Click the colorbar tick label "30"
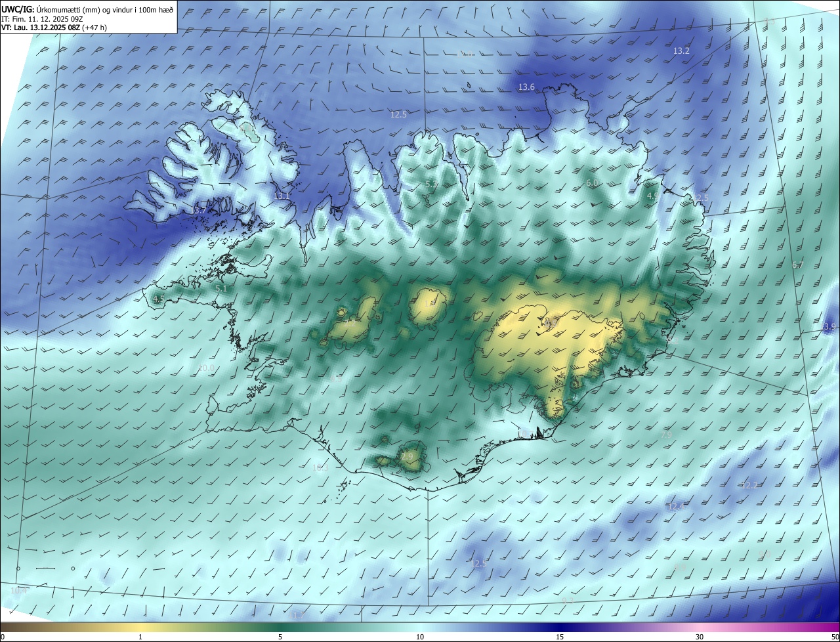Image resolution: width=840 pixels, height=642 pixels. (700, 637)
